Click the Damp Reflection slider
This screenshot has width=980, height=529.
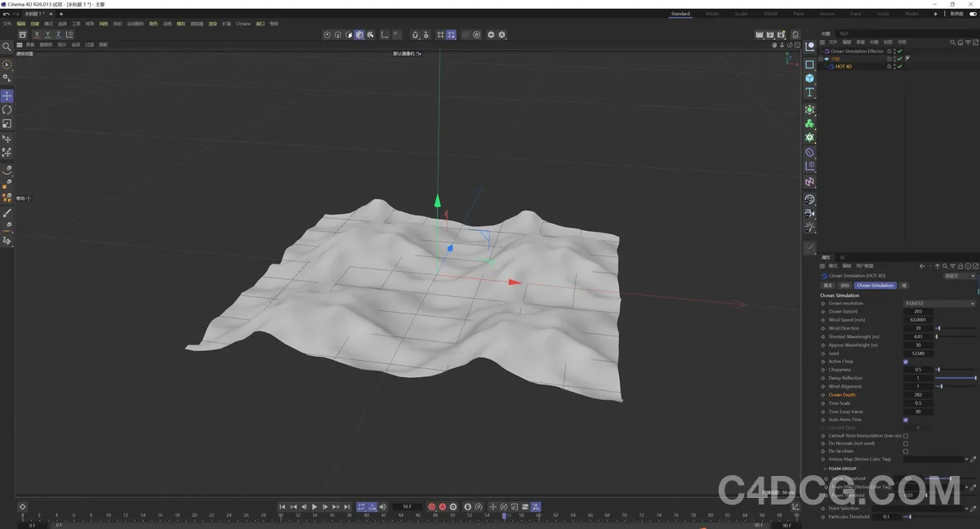956,378
